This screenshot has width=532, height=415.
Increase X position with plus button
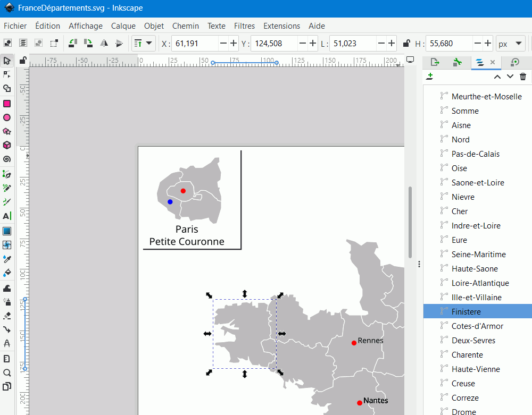pyautogui.click(x=234, y=44)
